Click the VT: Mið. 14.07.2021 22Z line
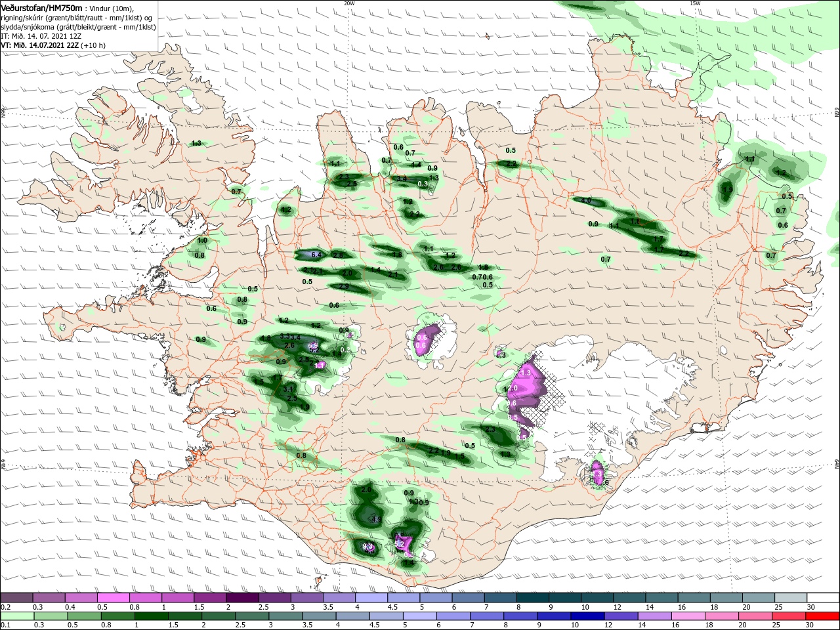This screenshot has width=840, height=630. pyautogui.click(x=53, y=45)
